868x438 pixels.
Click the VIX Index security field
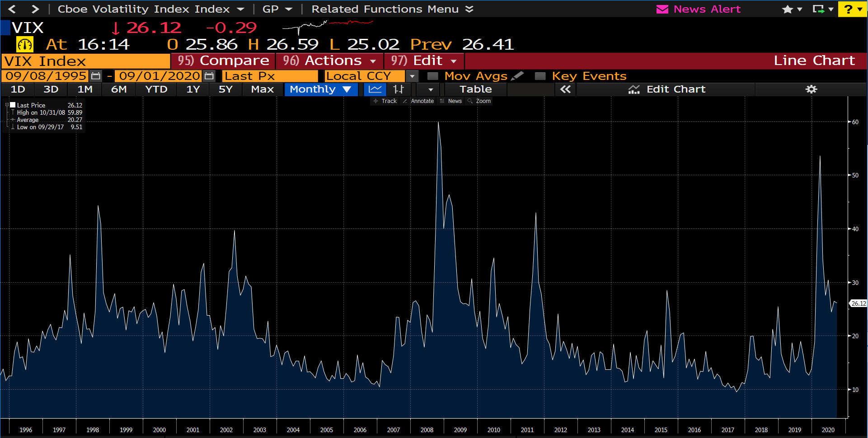click(x=86, y=61)
